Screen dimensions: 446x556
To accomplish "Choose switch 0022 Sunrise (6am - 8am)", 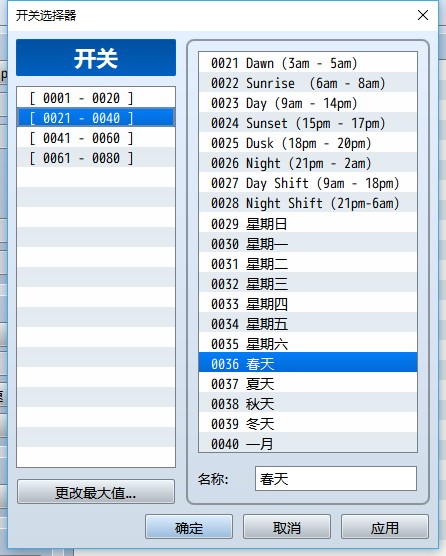I will coord(308,83).
